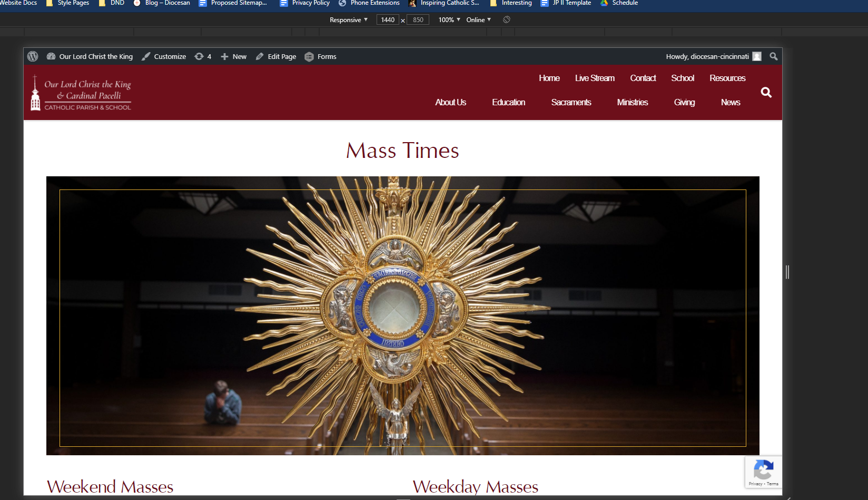Click the diocesan-cincinnati user avatar
The height and width of the screenshot is (500, 868).
pyautogui.click(x=757, y=56)
